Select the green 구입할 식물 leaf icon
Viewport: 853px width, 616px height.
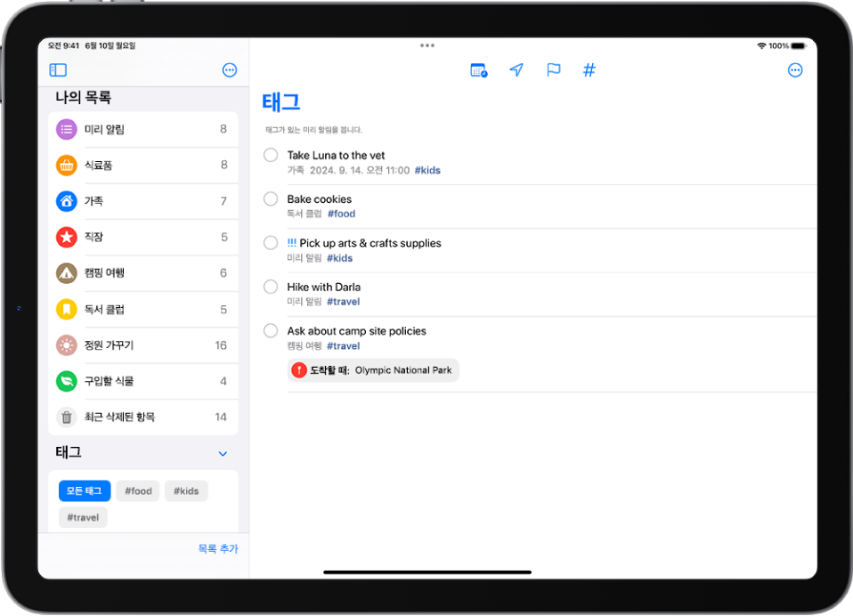(x=67, y=381)
